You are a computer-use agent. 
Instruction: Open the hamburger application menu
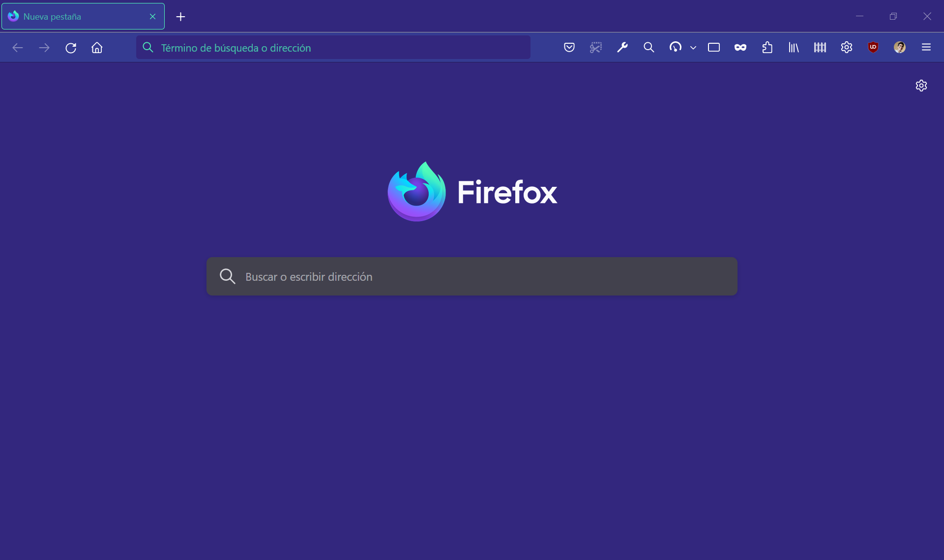click(x=926, y=48)
